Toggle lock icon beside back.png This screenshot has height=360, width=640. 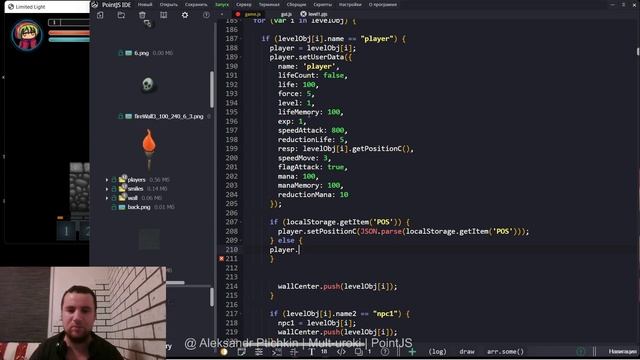click(x=114, y=207)
